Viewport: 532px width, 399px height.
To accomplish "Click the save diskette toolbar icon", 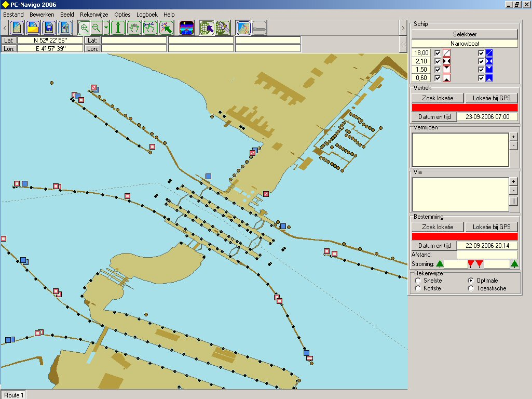I will tap(49, 28).
